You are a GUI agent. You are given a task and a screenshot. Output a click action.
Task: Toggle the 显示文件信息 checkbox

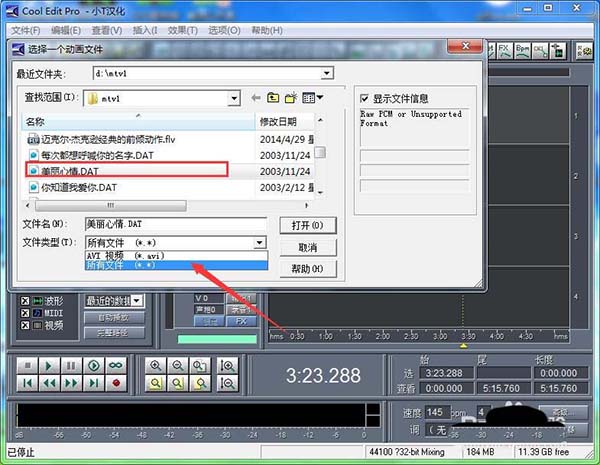(364, 98)
